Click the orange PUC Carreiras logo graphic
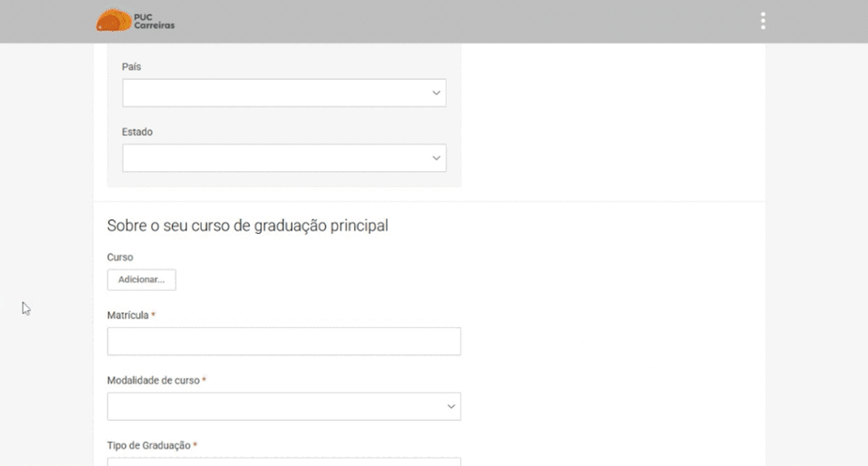This screenshot has height=466, width=868. click(114, 20)
